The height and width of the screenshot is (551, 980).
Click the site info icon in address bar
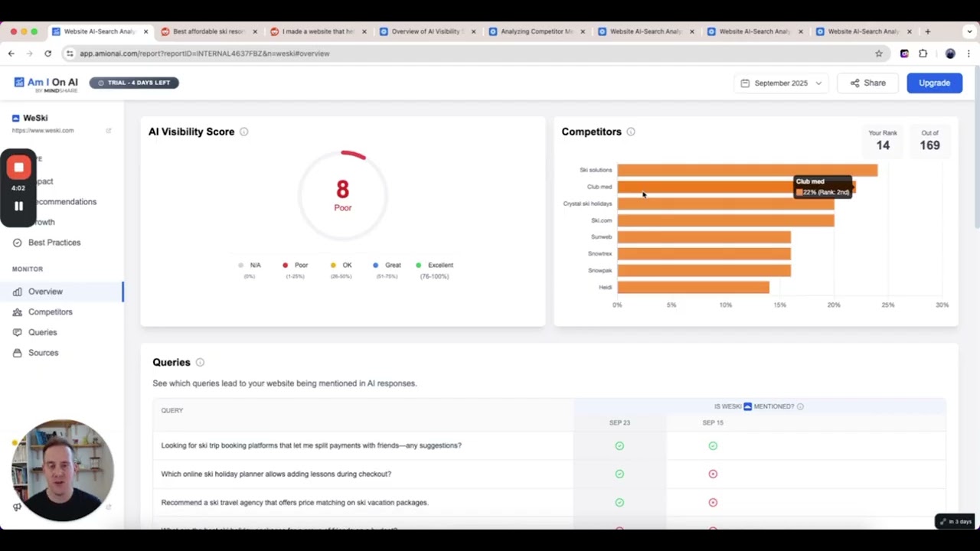tap(70, 54)
